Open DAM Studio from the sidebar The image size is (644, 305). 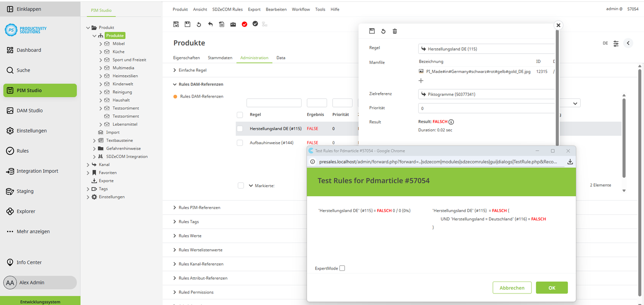pyautogui.click(x=29, y=110)
